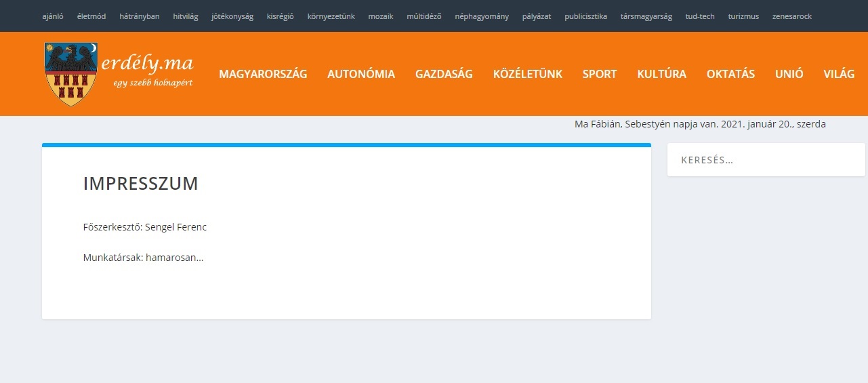Viewport: 868px width, 383px height.
Task: Click inside the Keresés search field
Action: 766,161
